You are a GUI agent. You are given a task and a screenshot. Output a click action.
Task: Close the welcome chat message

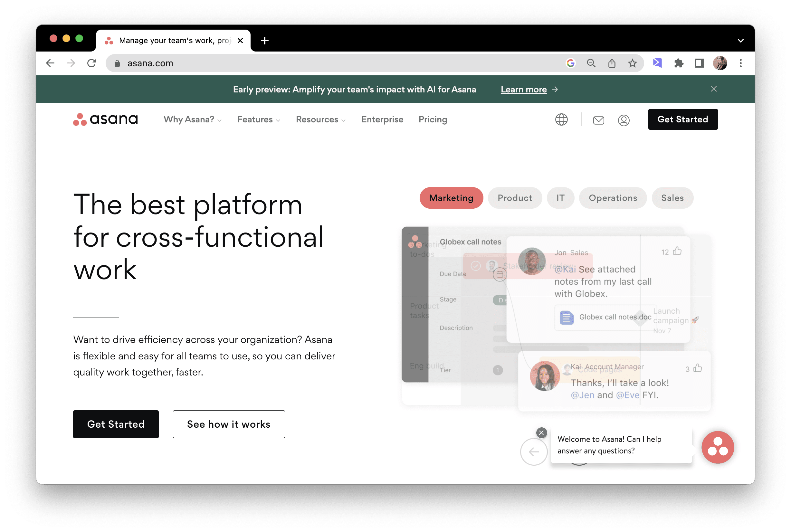tap(541, 432)
